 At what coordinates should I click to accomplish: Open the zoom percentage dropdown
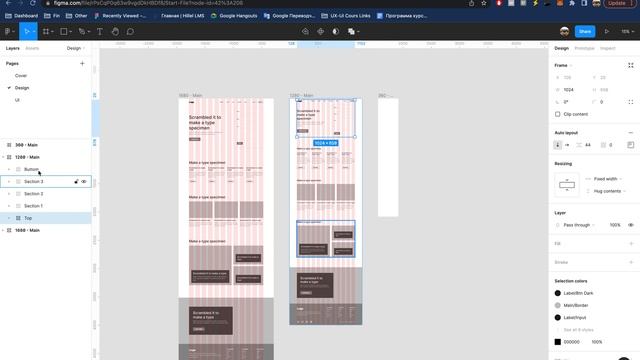pyautogui.click(x=627, y=31)
